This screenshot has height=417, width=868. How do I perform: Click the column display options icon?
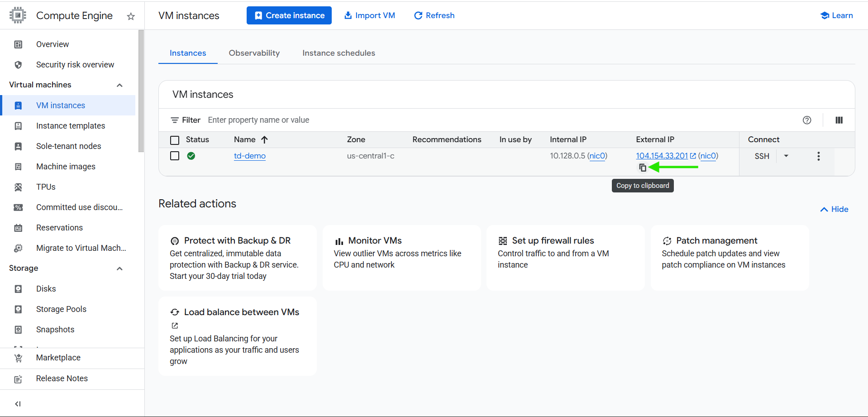click(839, 120)
